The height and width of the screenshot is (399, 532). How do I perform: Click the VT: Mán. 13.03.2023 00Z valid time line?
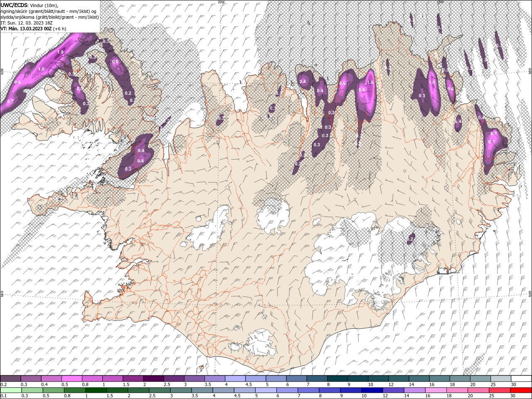pyautogui.click(x=33, y=29)
